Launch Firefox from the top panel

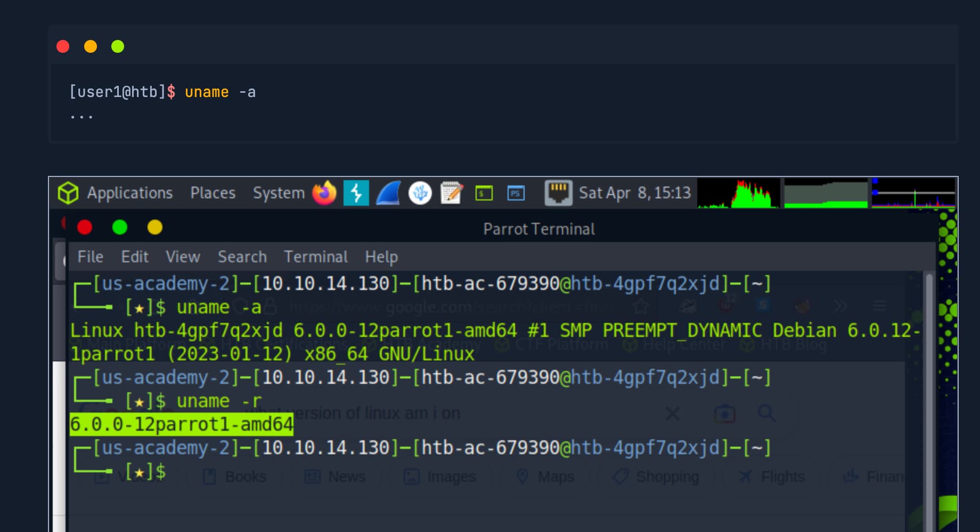click(324, 193)
